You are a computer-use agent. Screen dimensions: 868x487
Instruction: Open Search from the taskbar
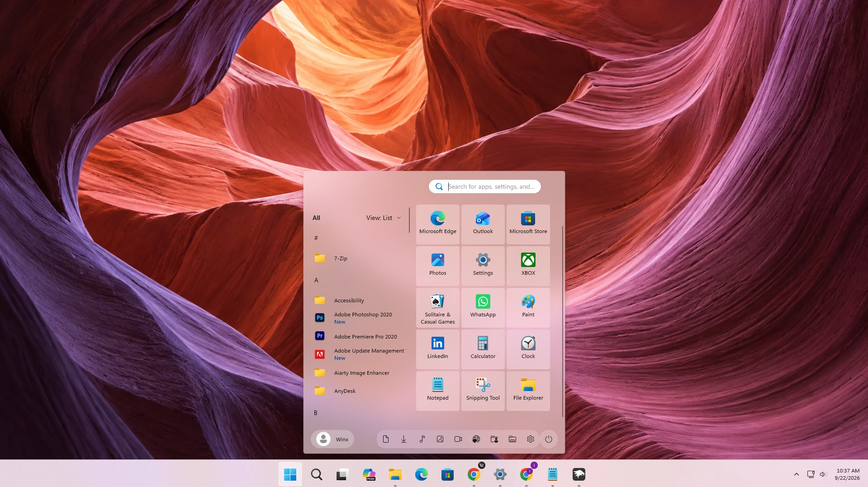317,474
